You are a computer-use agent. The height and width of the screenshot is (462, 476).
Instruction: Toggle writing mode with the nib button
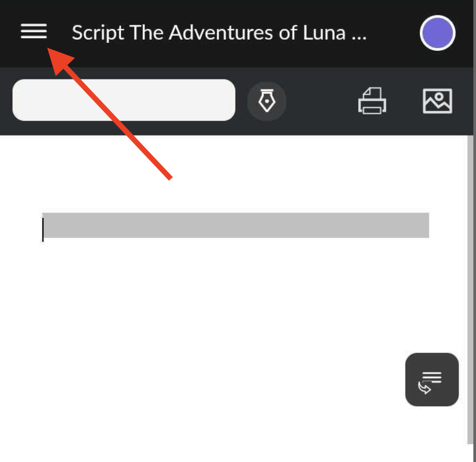[x=267, y=101]
